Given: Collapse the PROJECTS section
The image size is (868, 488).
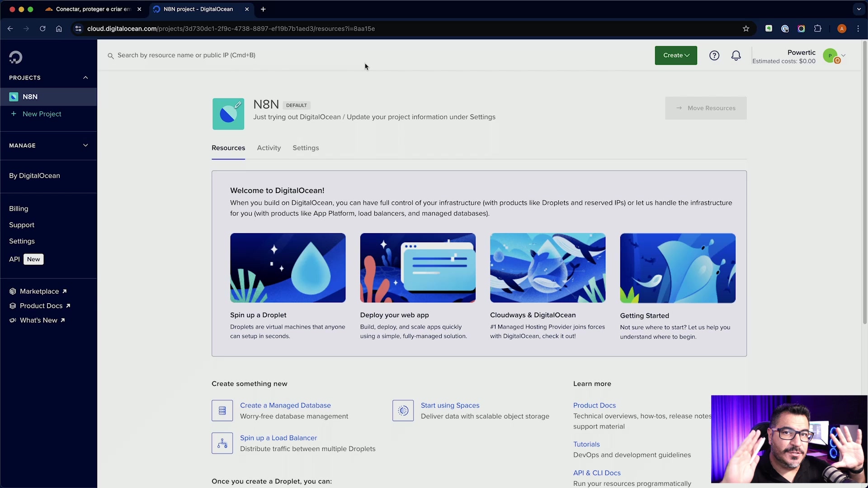Looking at the screenshot, I should 85,77.
